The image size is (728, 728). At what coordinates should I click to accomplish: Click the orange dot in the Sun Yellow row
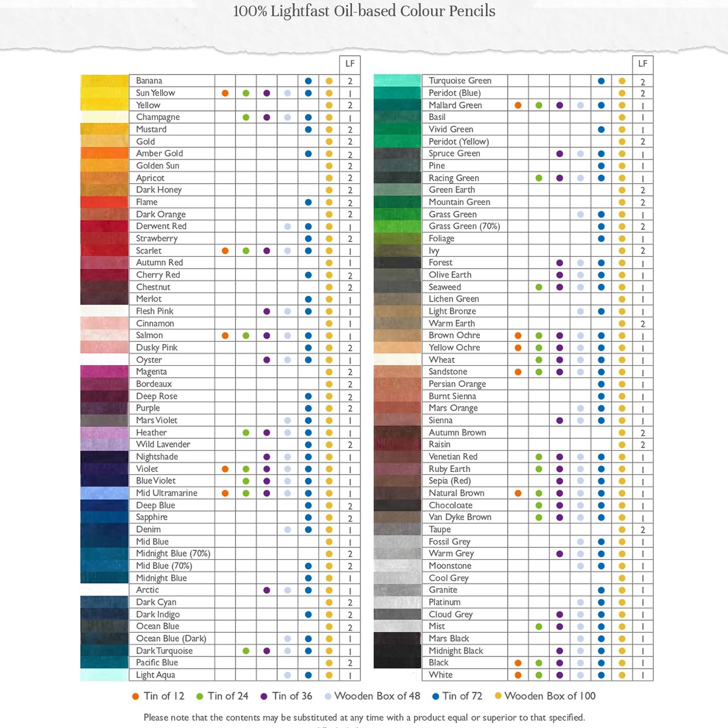pos(225,93)
